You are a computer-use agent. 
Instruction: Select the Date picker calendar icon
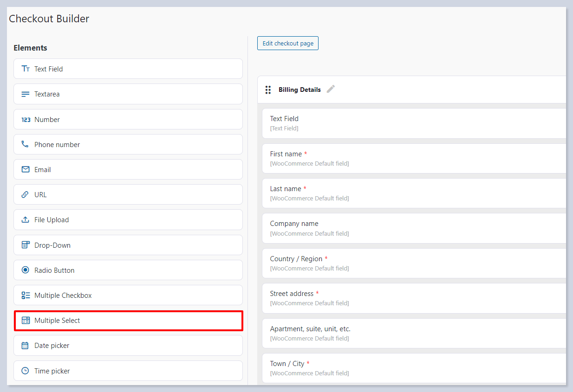[25, 346]
